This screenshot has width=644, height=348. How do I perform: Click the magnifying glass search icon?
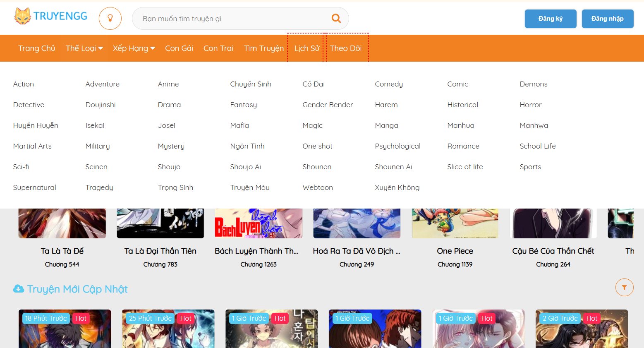pos(336,18)
